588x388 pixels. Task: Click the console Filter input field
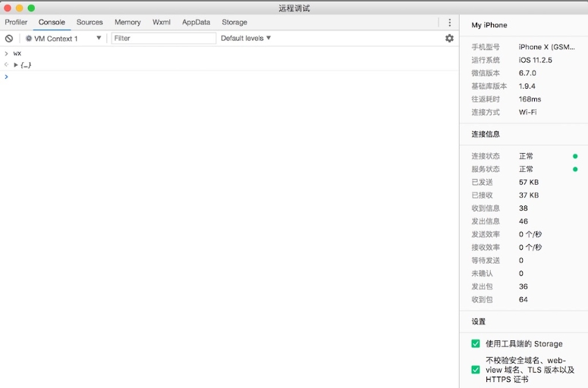(163, 38)
